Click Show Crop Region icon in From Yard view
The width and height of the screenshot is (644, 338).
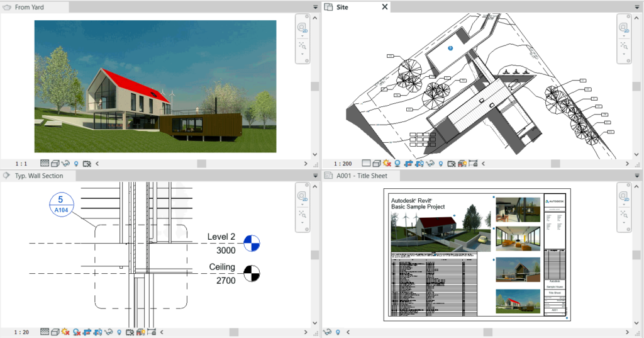87,164
